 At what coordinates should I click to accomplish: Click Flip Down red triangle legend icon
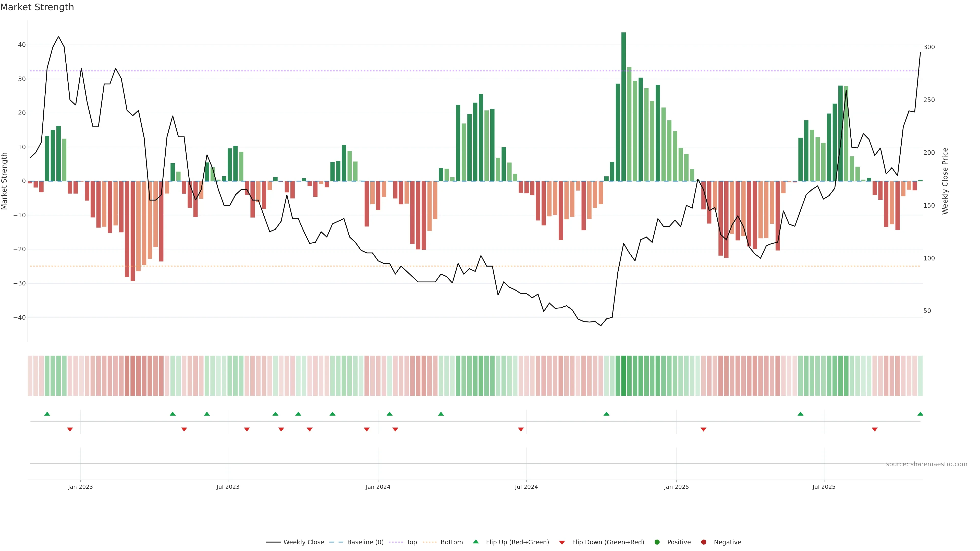coord(562,542)
